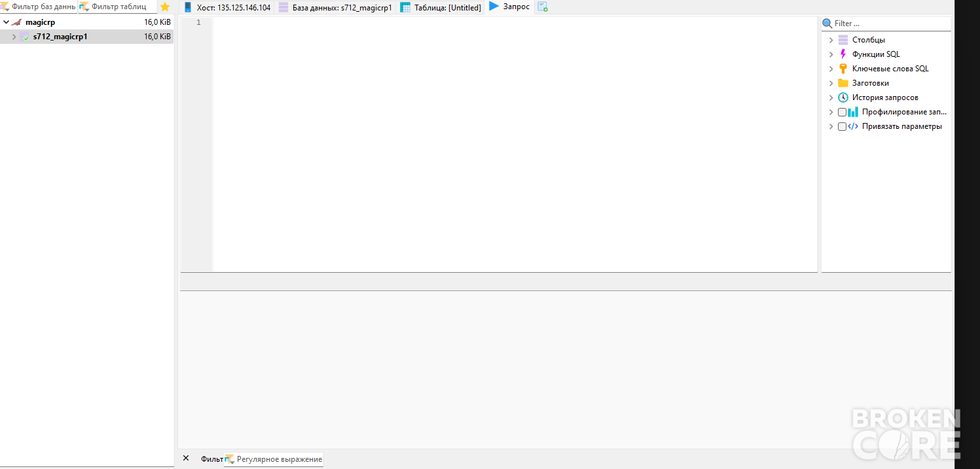The image size is (980, 469).
Task: Expand the Привязать параметры node
Action: pos(831,126)
